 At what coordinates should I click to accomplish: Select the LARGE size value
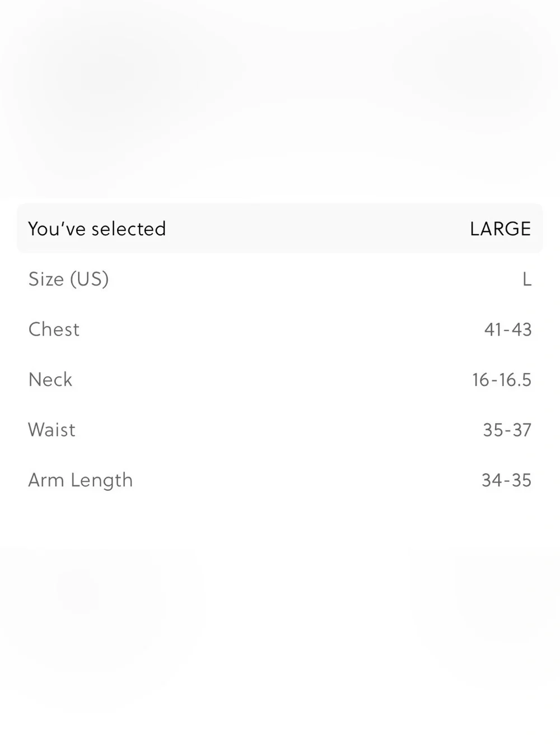(500, 229)
